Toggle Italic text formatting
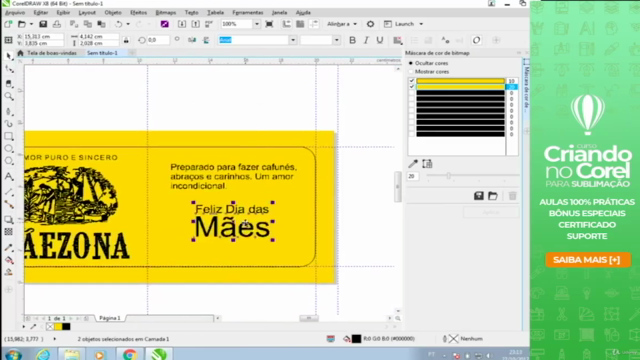 point(366,40)
